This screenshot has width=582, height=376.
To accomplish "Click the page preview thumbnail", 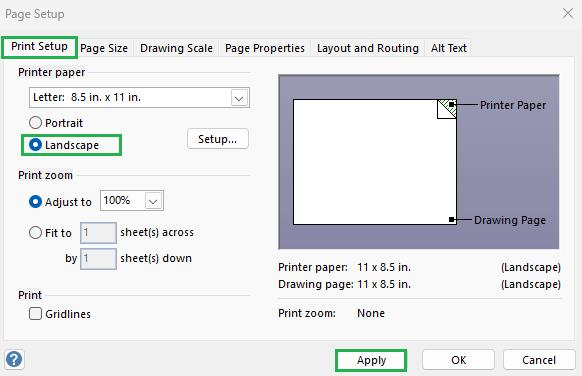I will point(419,162).
